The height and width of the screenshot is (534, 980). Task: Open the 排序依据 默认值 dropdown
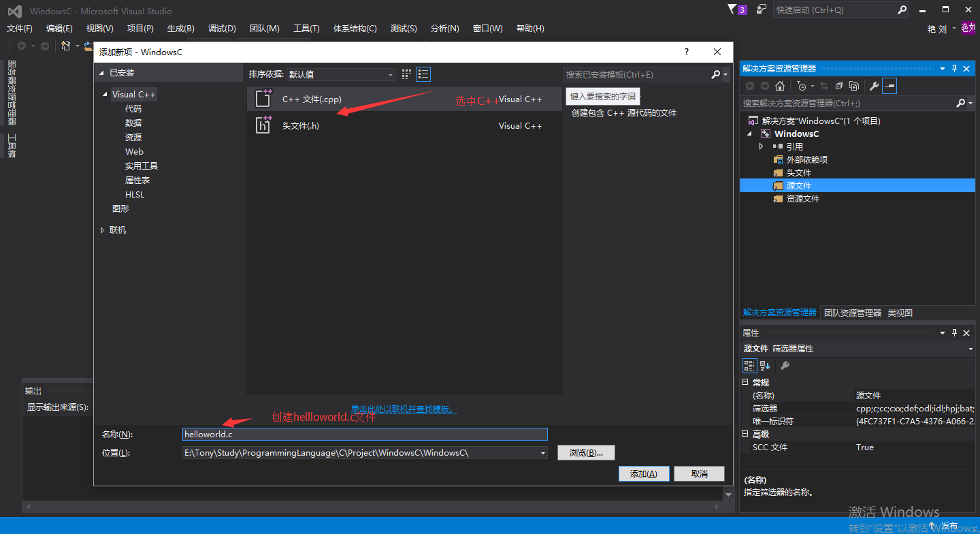click(340, 74)
